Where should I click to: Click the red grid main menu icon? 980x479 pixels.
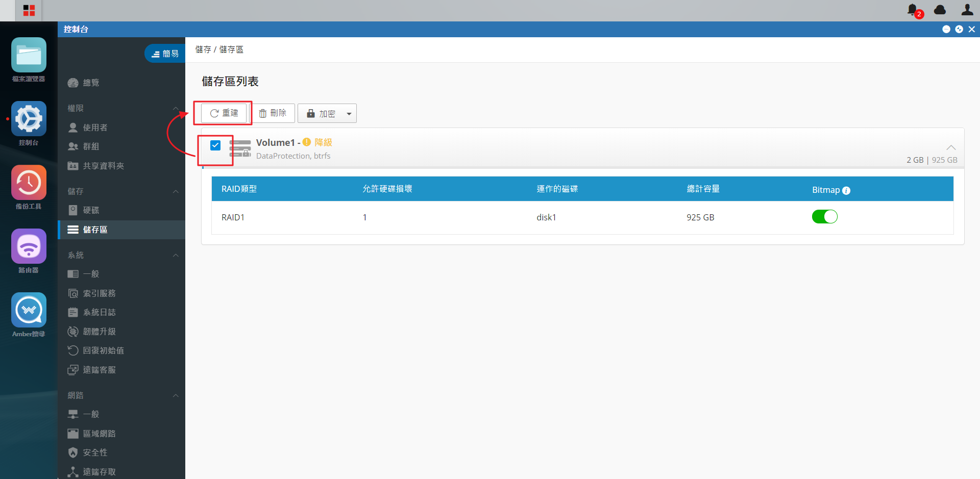point(29,10)
